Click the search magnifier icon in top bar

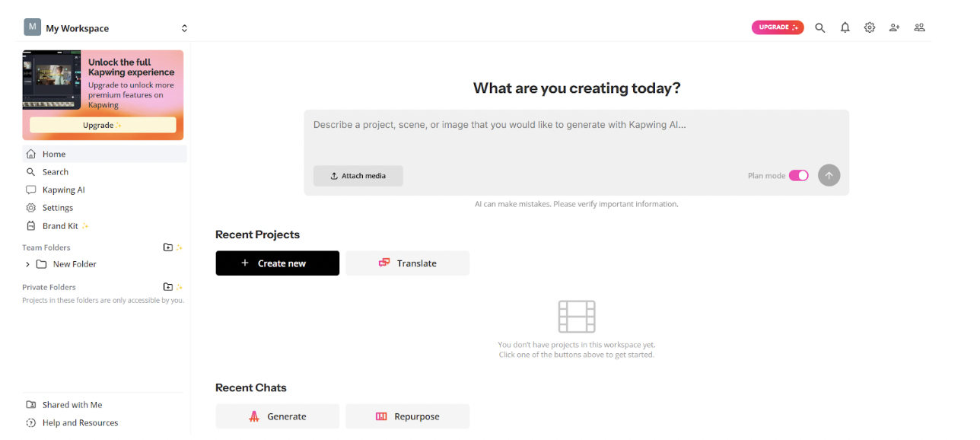[820, 27]
